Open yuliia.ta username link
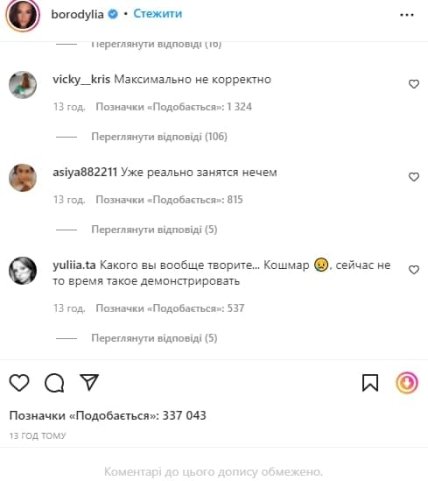Viewport: 428px width, 481px height. (x=74, y=265)
